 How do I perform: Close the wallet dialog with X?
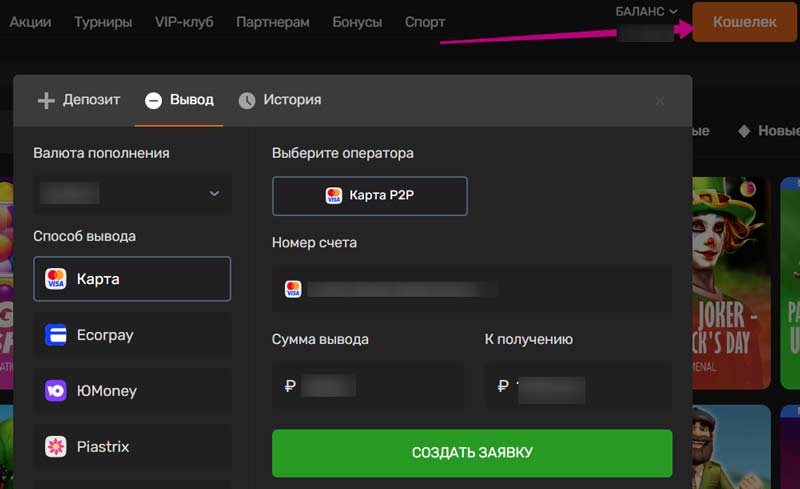[x=659, y=101]
